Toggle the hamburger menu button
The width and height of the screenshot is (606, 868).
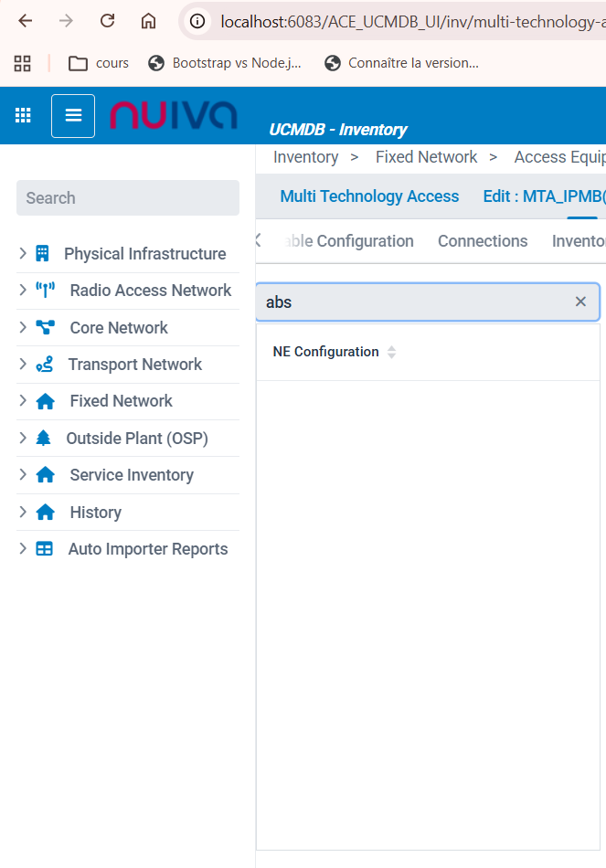click(x=73, y=116)
